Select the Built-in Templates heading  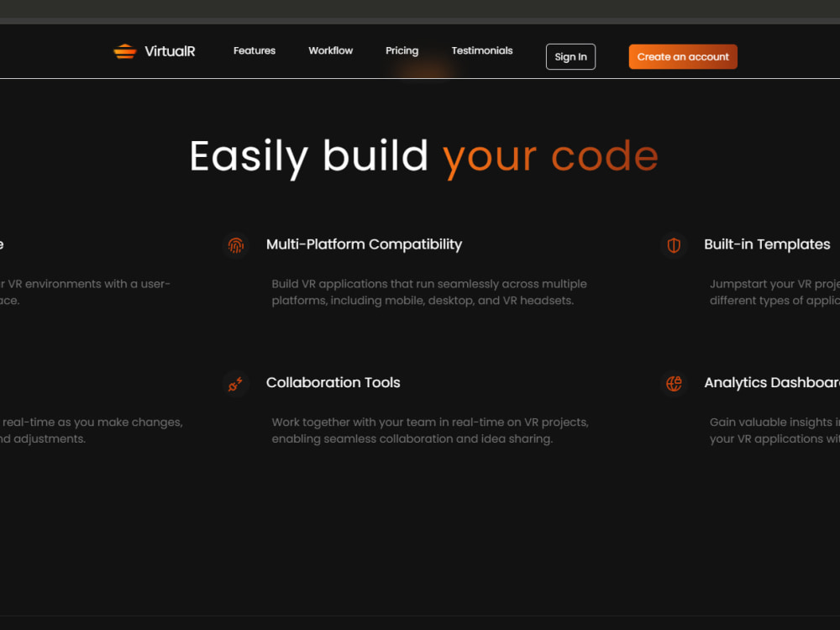(x=767, y=244)
